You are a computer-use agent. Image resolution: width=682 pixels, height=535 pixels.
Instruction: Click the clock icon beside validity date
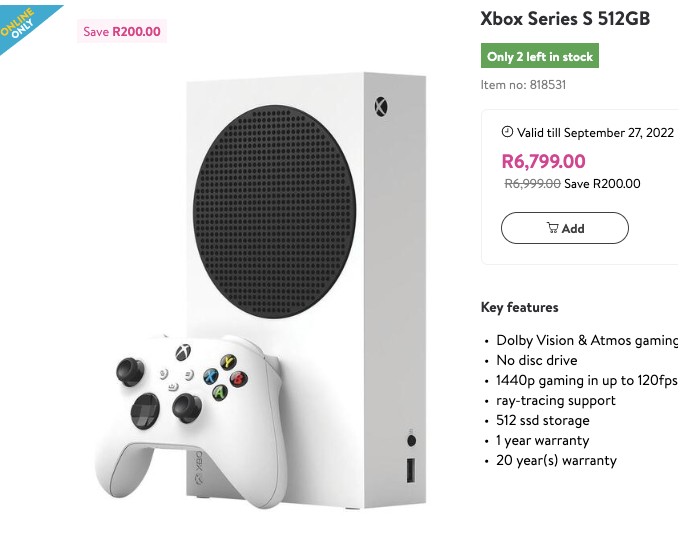pyautogui.click(x=507, y=132)
